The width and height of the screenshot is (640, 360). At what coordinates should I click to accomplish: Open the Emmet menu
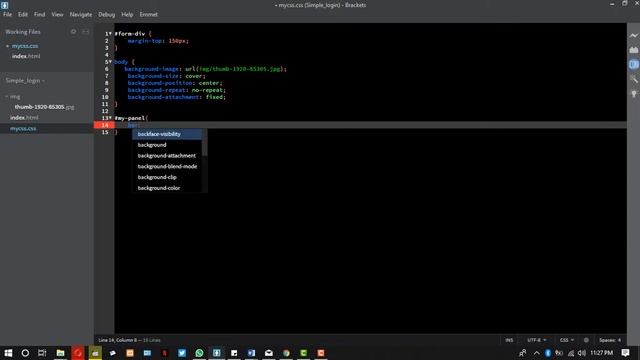(x=149, y=14)
